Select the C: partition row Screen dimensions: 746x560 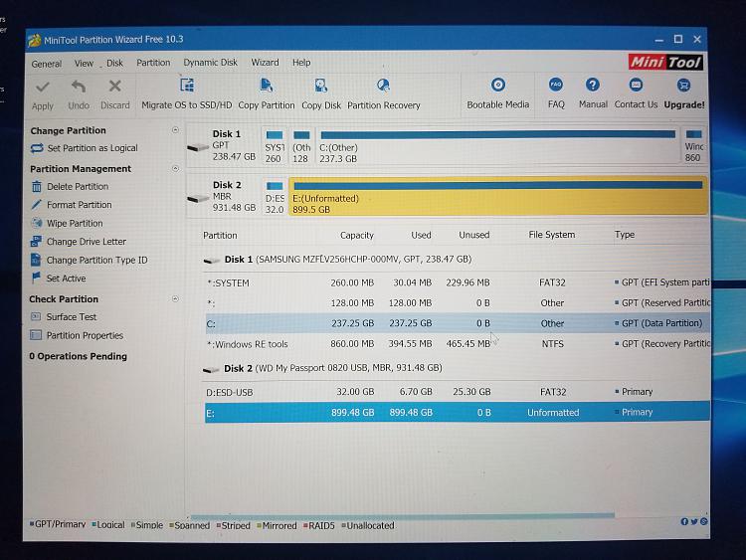(x=458, y=323)
